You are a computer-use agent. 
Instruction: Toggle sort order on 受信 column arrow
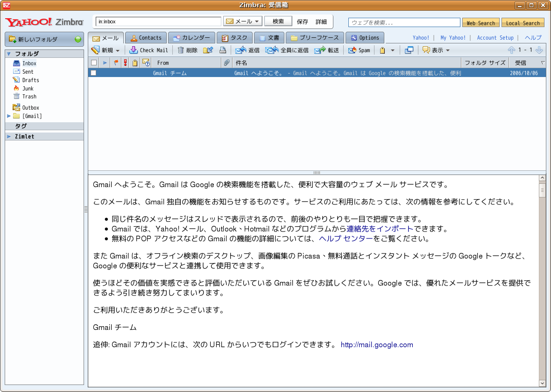click(x=543, y=63)
